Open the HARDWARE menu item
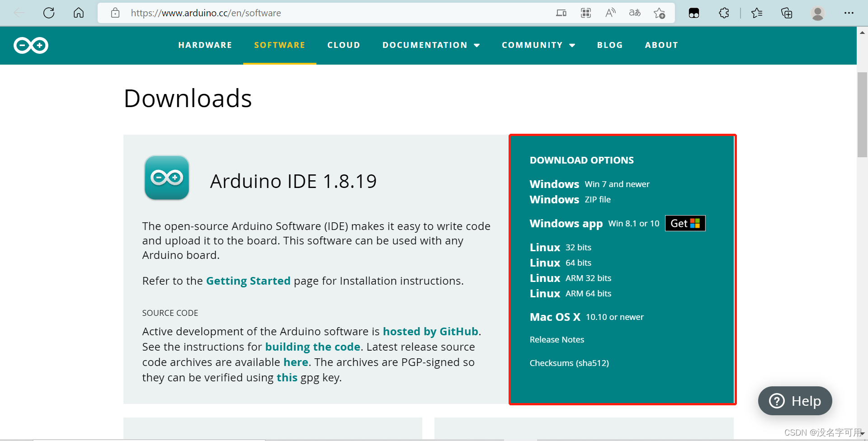Image resolution: width=868 pixels, height=441 pixels. tap(205, 45)
